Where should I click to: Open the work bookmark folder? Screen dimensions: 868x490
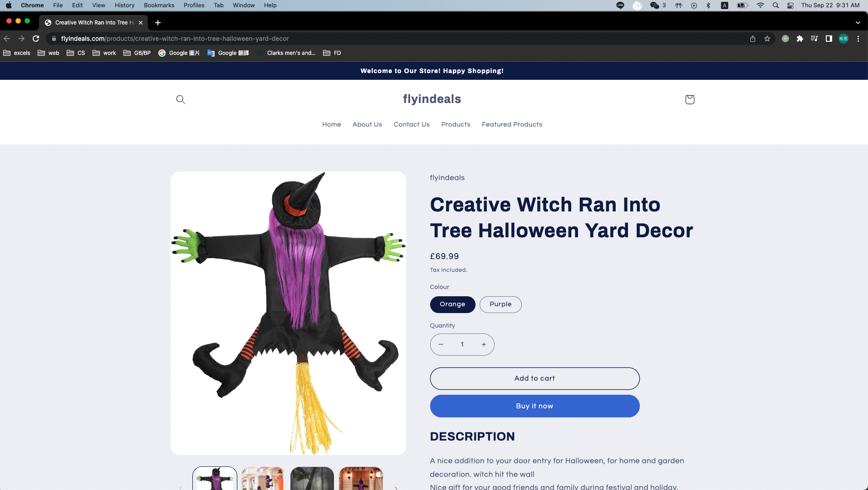click(x=104, y=53)
